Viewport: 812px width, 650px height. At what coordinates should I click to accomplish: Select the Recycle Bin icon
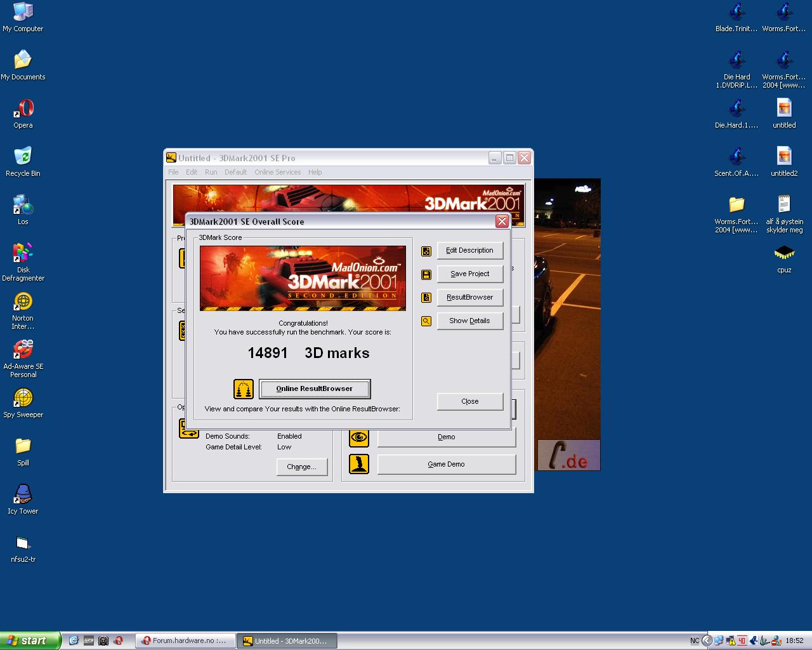(x=23, y=162)
